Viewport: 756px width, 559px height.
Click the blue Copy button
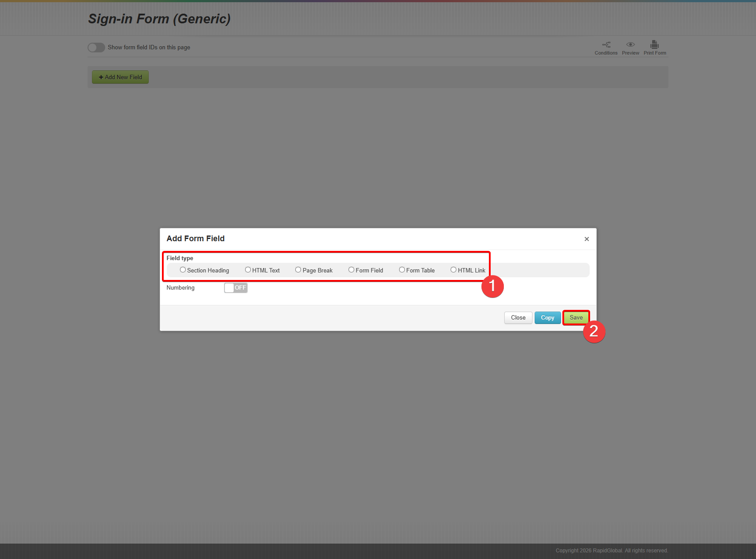[547, 318]
